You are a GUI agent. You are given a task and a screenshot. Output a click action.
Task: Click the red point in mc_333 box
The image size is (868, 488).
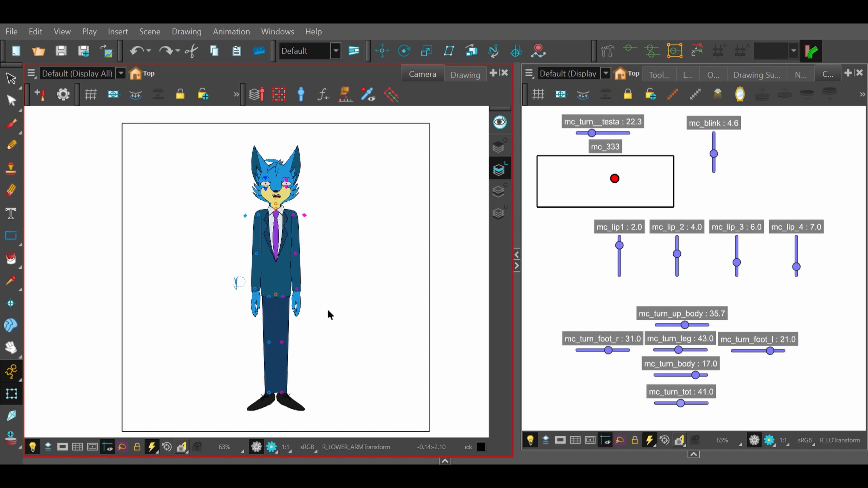click(x=615, y=178)
